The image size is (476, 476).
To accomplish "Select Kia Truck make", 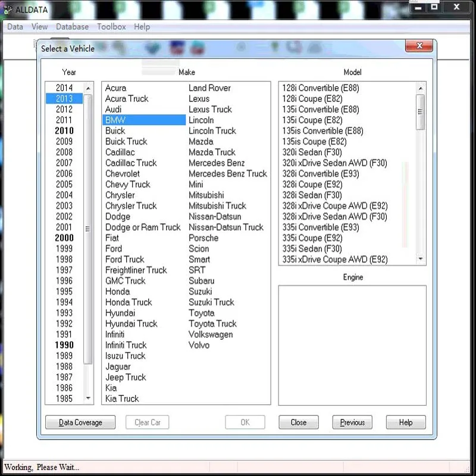I will click(x=122, y=398).
